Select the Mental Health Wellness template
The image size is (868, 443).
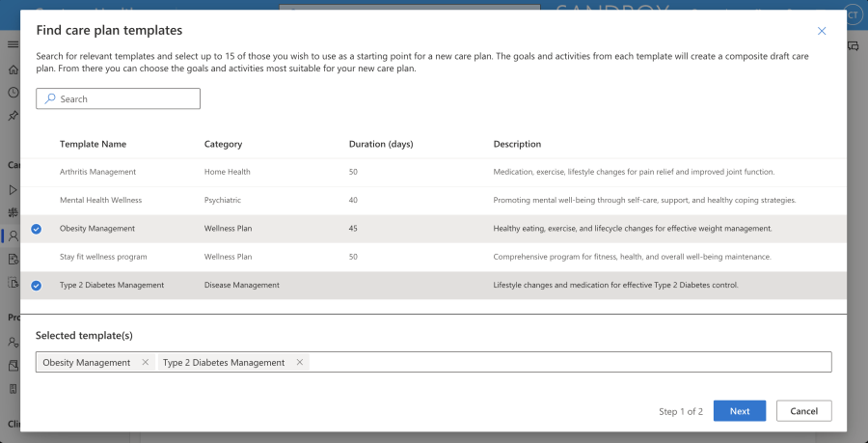(x=100, y=200)
